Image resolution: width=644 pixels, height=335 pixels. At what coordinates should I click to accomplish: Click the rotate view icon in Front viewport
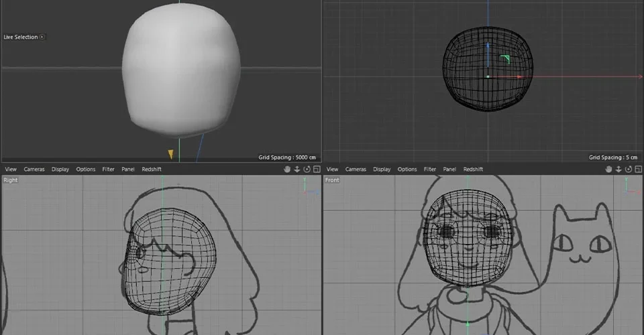pos(629,169)
